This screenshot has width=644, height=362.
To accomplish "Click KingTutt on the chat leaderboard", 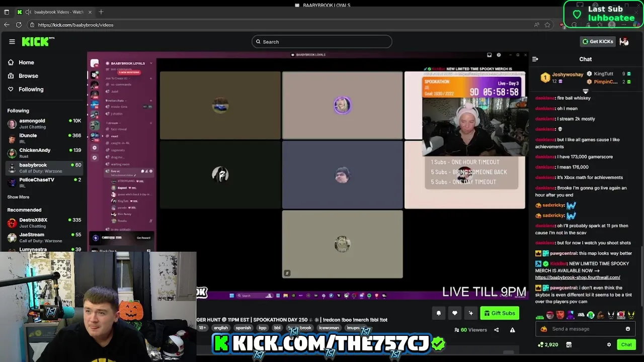I will (x=603, y=74).
